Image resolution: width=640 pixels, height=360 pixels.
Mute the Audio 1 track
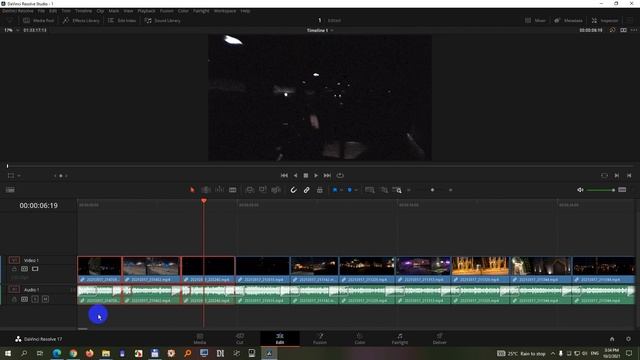tap(45, 299)
